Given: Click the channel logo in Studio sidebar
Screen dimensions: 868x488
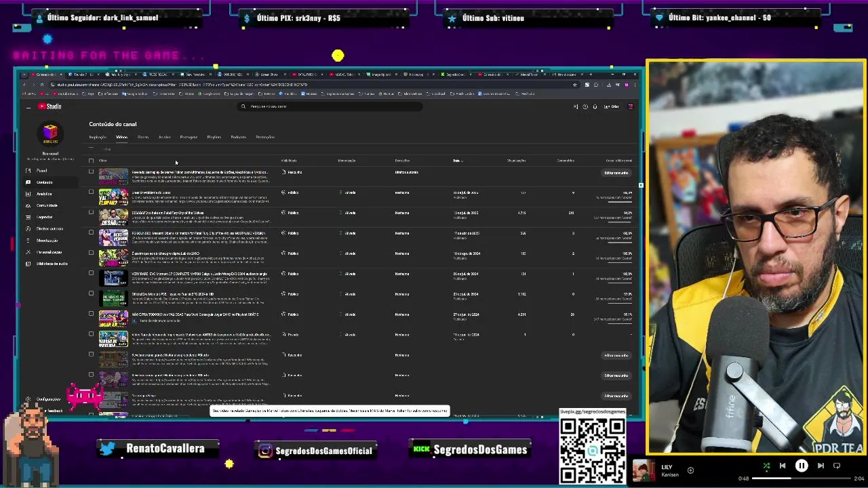Looking at the screenshot, I should (50, 133).
